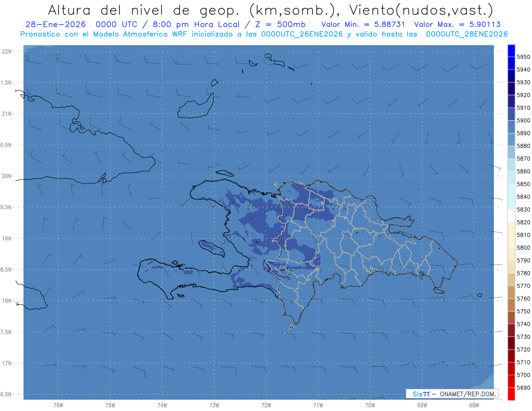Click the '7.5N' latitude label
The height and width of the screenshot is (411, 532).
click(x=6, y=332)
